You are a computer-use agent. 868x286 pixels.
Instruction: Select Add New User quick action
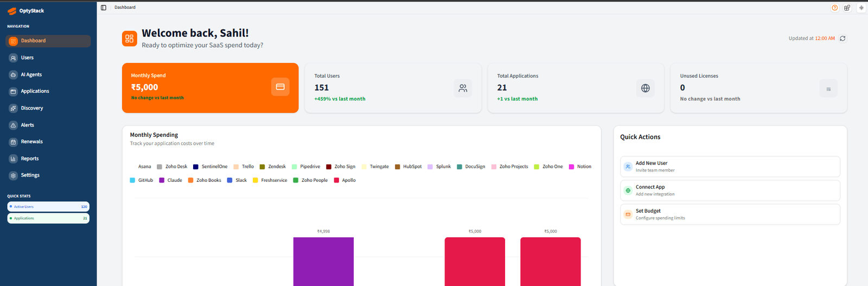(x=730, y=167)
